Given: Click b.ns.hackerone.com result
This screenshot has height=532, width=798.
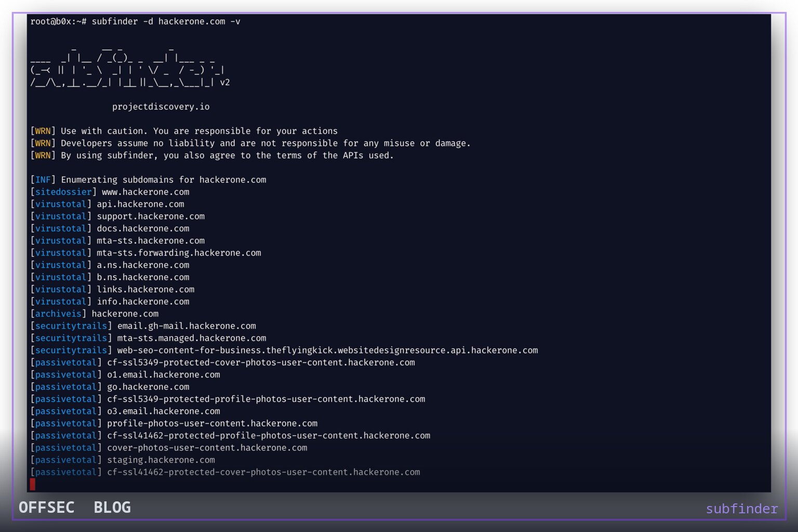Looking at the screenshot, I should click(143, 277).
